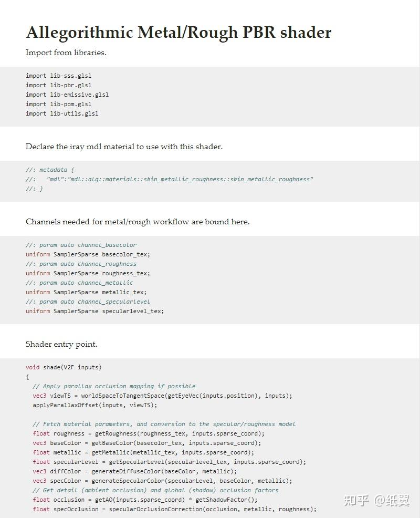Click the 'Channels needed for metal/rough workflow' sentence

coord(138,222)
